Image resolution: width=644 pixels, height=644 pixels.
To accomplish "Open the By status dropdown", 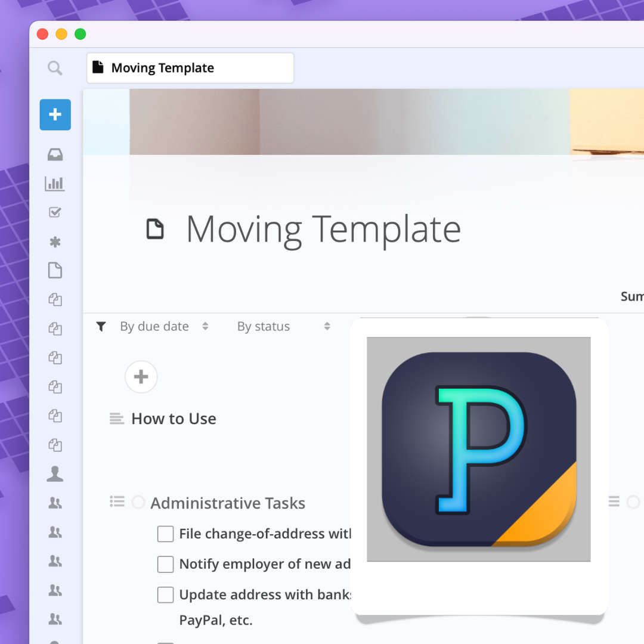I will (284, 327).
